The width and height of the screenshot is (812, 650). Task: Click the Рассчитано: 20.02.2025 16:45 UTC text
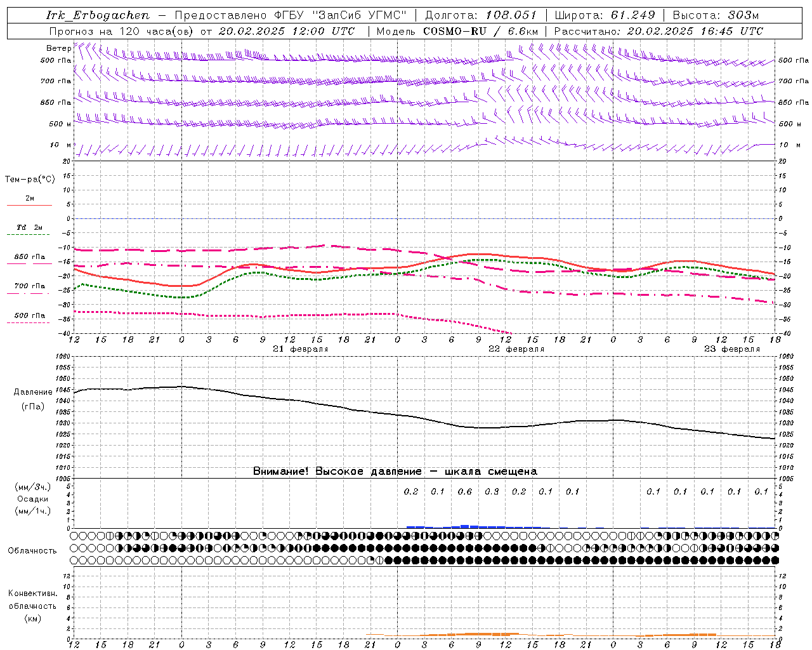pos(658,31)
